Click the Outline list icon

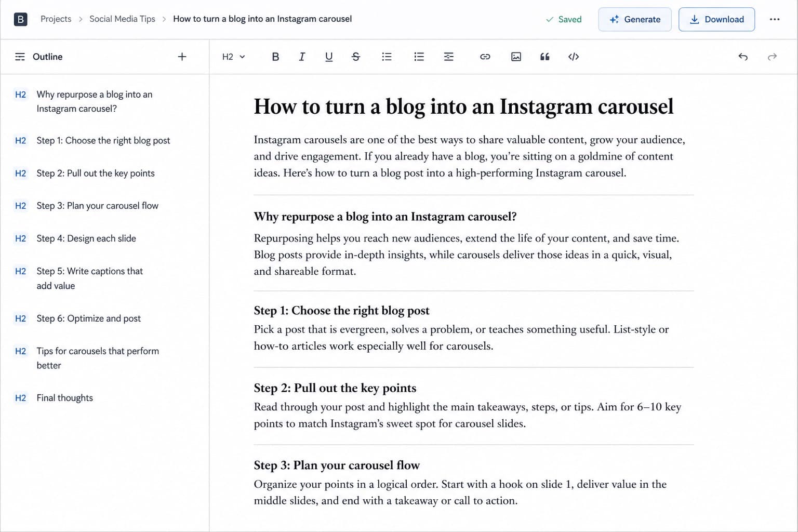(x=20, y=57)
